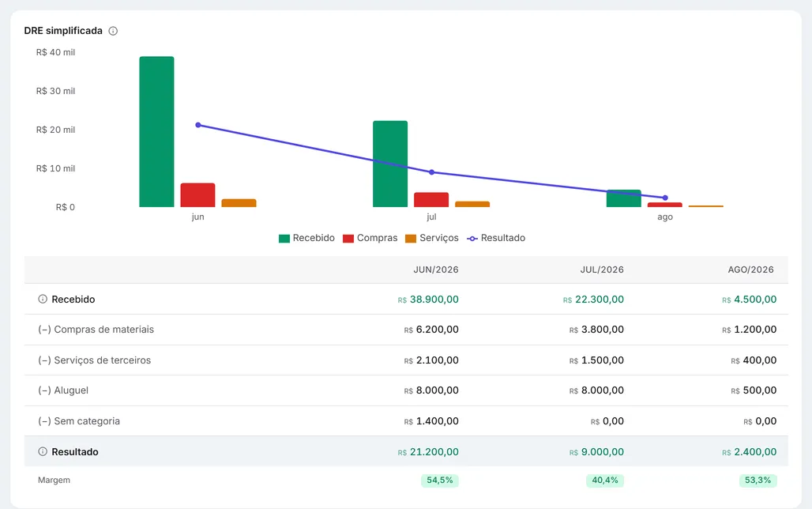Click AGO/2026 column header
Screen dimensions: 812x509
(751, 270)
